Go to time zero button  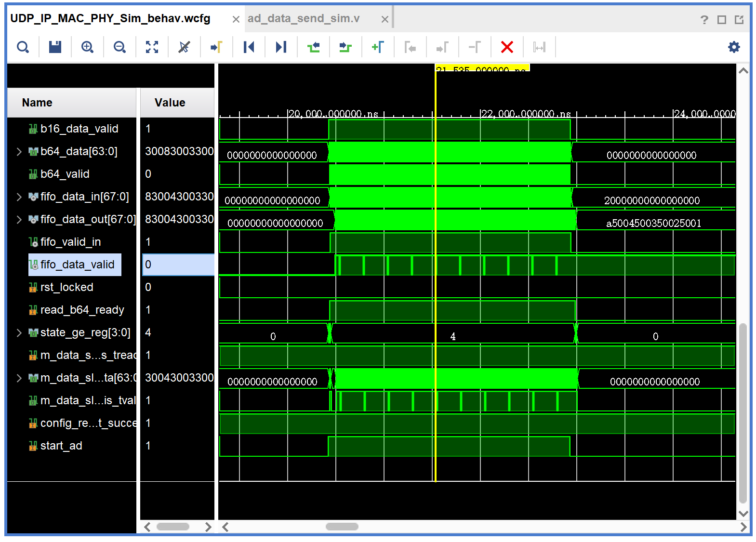pos(249,47)
